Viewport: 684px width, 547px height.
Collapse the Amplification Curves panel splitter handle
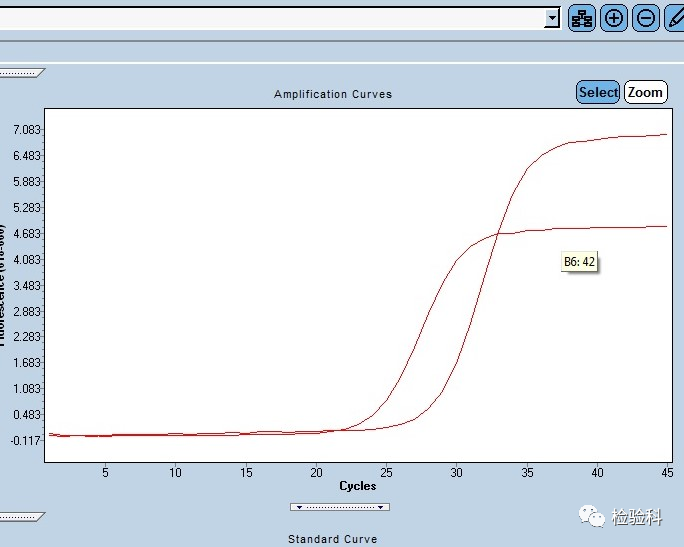point(21,73)
